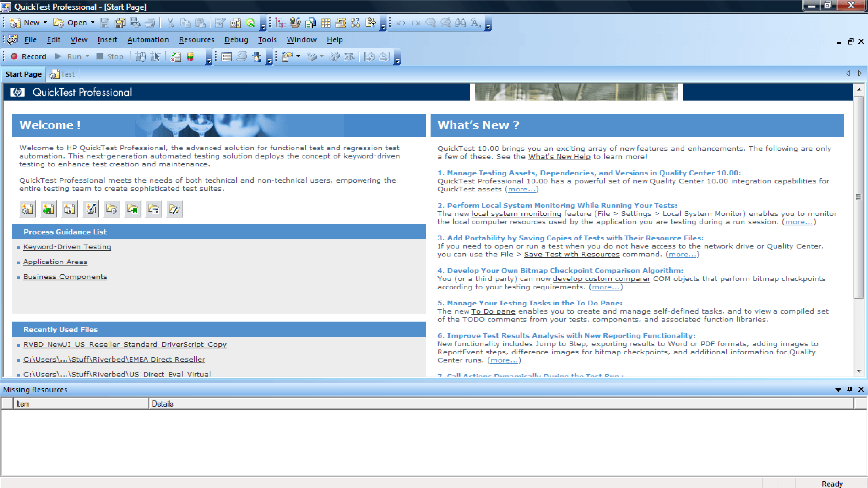
Task: Click Open Function Library folder icon
Action: [x=175, y=209]
